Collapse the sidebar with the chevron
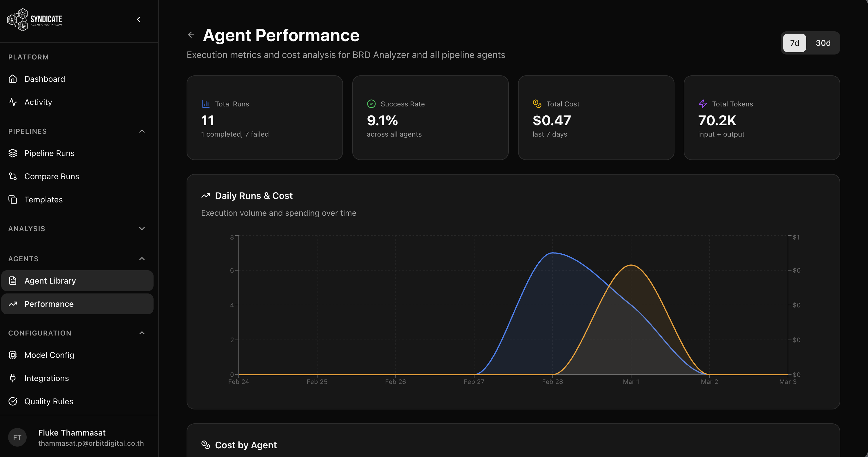Viewport: 868px width, 457px height. coord(138,19)
